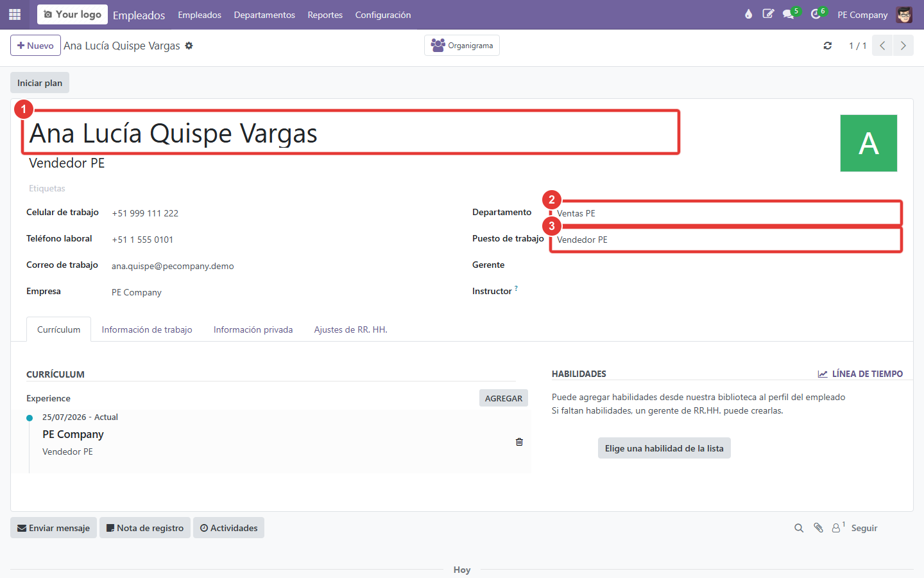The height and width of the screenshot is (578, 924).
Task: Go to previous record arrow
Action: pyautogui.click(x=882, y=46)
